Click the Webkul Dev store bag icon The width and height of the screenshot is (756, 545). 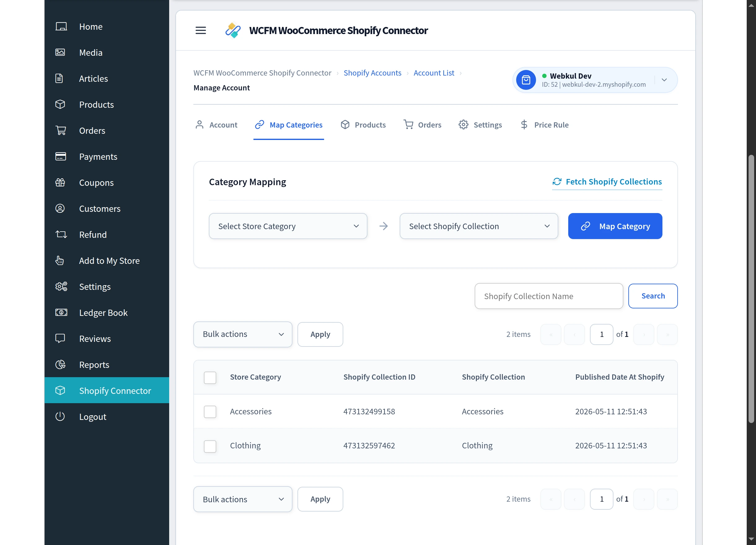pyautogui.click(x=526, y=80)
